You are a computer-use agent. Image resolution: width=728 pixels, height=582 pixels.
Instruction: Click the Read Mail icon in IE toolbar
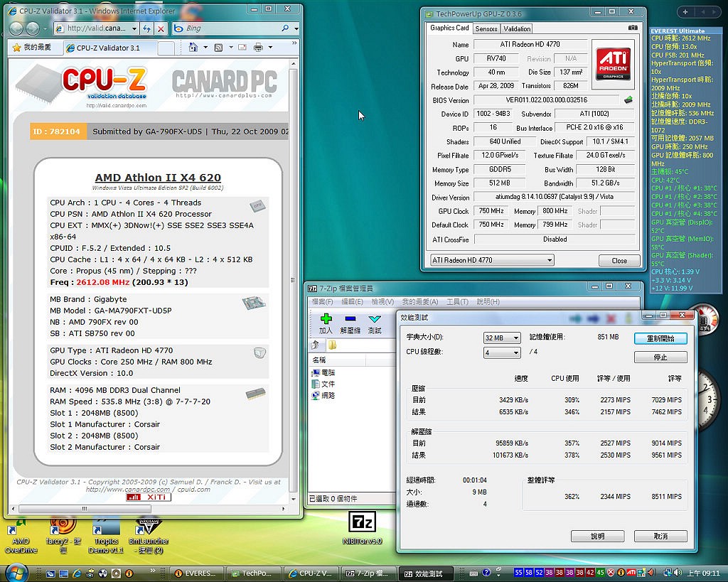[242, 48]
